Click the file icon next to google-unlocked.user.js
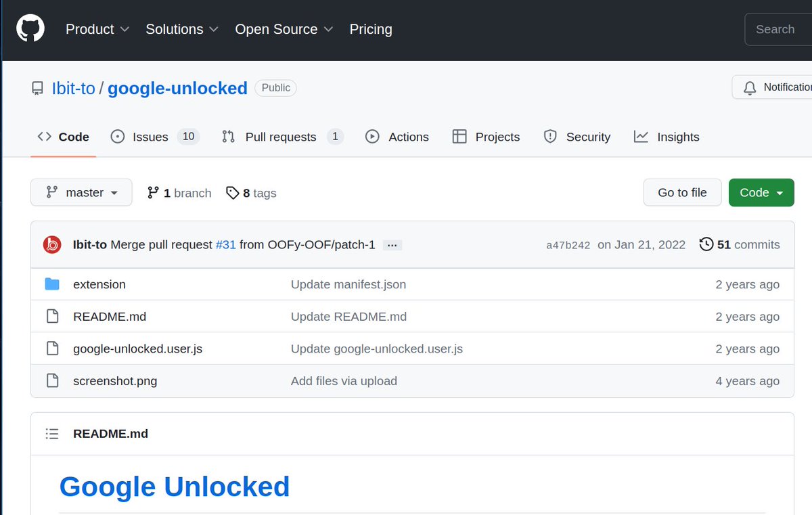This screenshot has height=515, width=812. 52,349
